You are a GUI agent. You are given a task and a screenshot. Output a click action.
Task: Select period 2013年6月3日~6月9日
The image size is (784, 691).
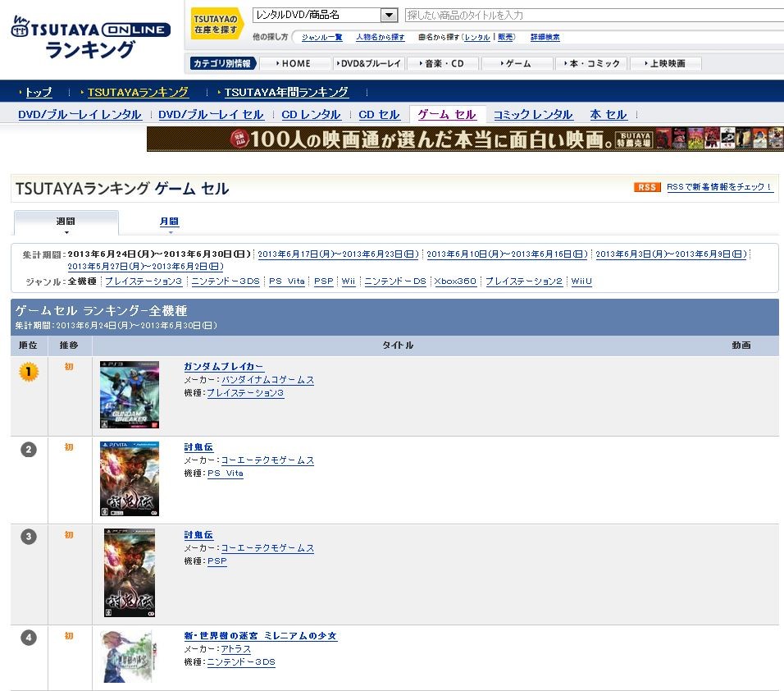671,254
